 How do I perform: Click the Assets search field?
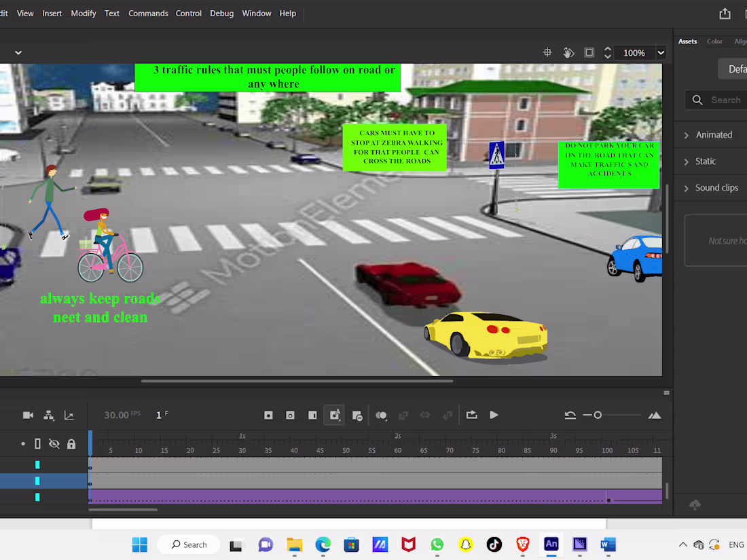pyautogui.click(x=722, y=100)
